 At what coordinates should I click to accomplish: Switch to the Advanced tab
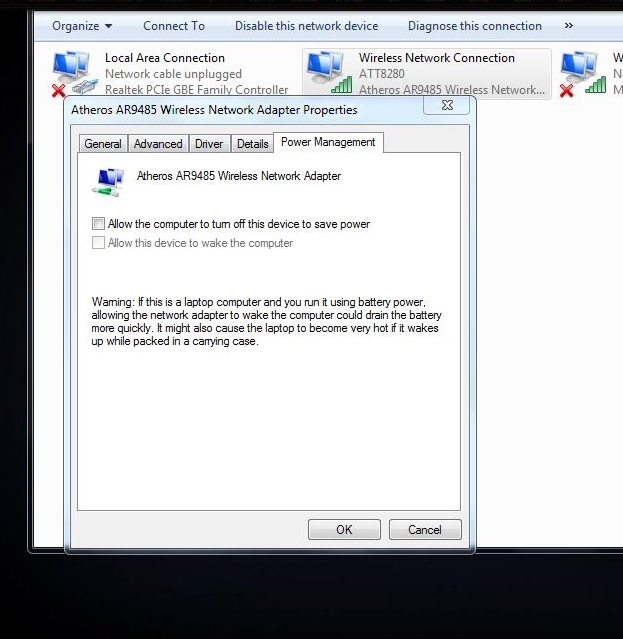(x=158, y=144)
